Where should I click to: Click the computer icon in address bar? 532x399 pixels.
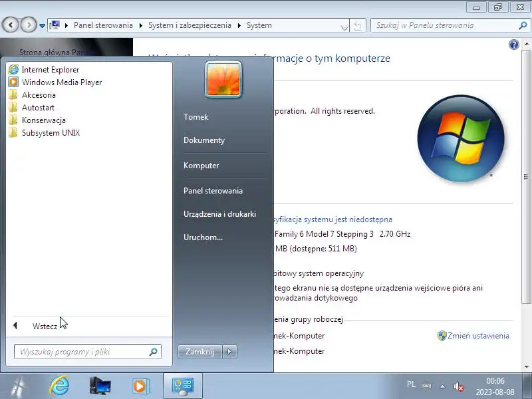tap(55, 25)
